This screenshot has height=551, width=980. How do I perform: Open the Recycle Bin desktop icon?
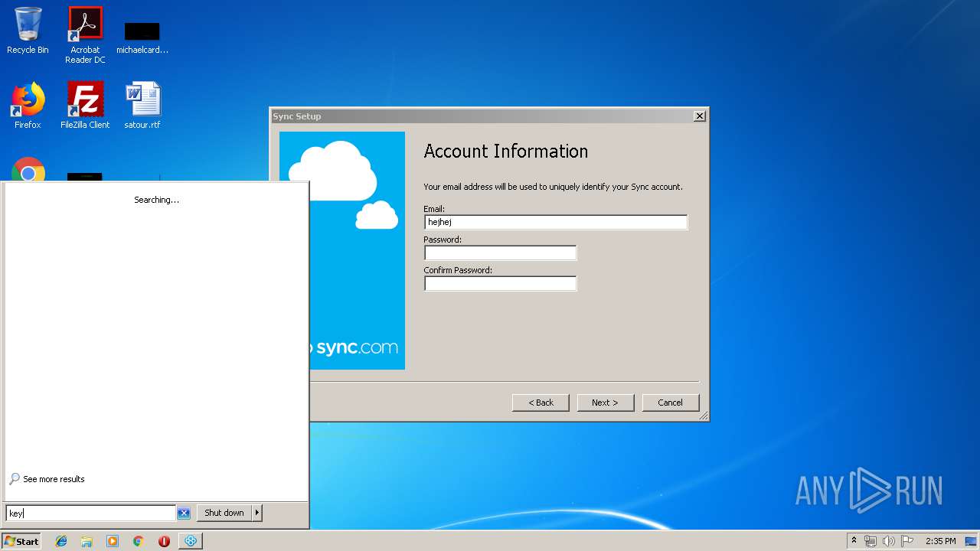coord(28,31)
